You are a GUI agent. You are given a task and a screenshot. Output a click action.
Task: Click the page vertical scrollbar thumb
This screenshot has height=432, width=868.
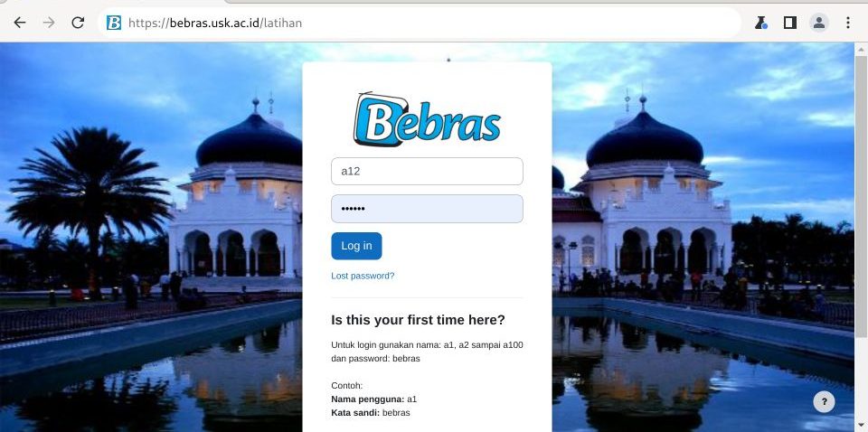tap(862, 196)
